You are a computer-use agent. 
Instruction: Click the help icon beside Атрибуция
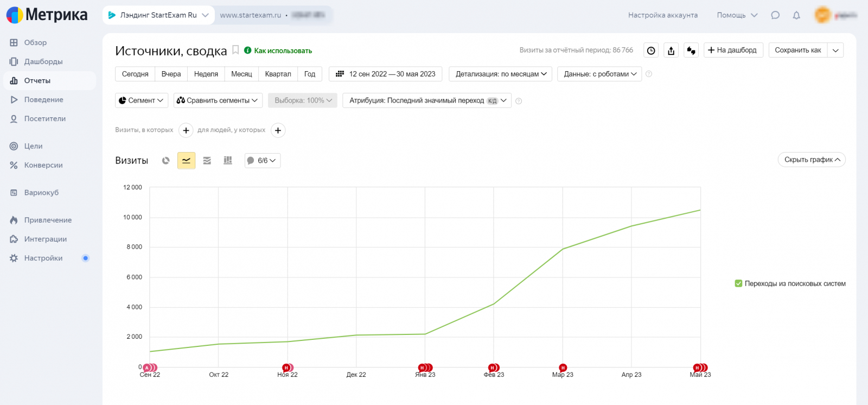point(519,101)
